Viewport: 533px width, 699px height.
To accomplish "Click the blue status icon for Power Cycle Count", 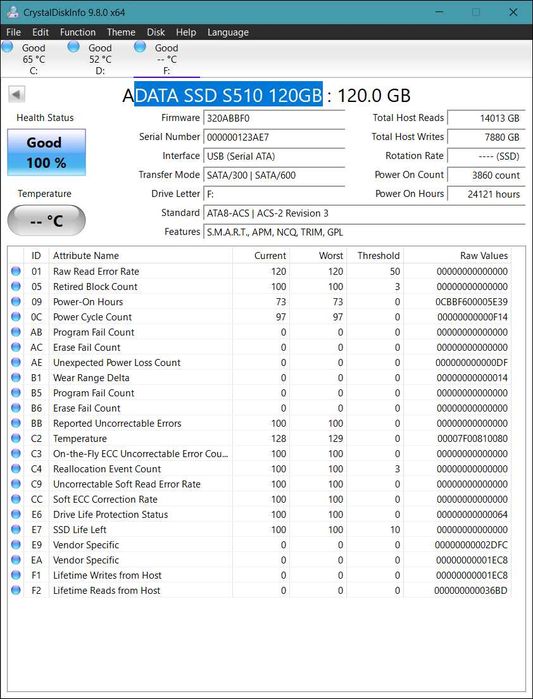I will tap(16, 317).
